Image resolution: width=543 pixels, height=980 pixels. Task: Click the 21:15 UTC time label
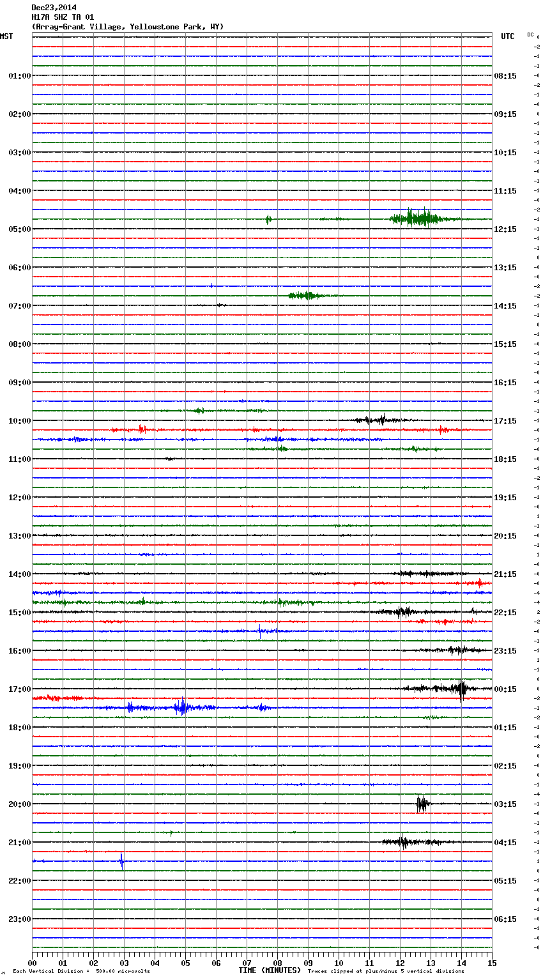click(x=505, y=574)
